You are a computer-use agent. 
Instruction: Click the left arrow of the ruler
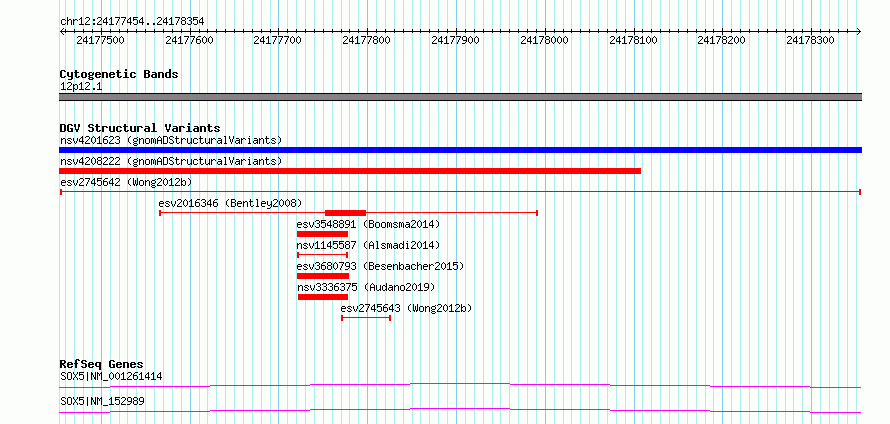point(62,32)
